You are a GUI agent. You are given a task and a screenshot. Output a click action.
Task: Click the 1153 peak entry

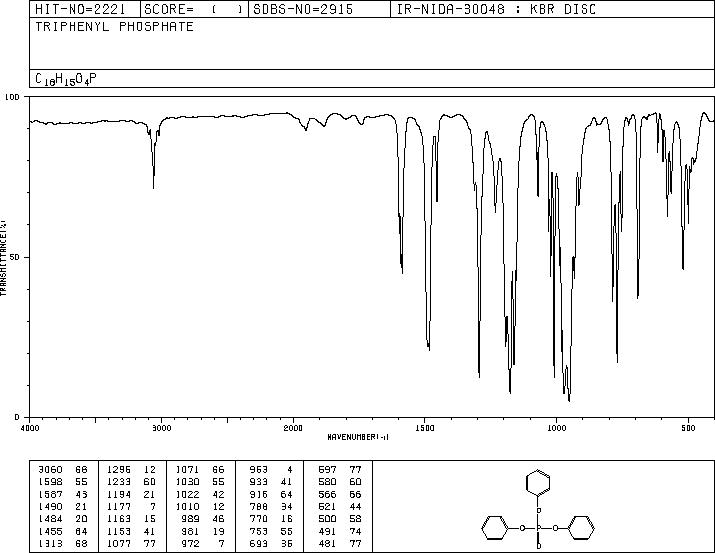131,531
